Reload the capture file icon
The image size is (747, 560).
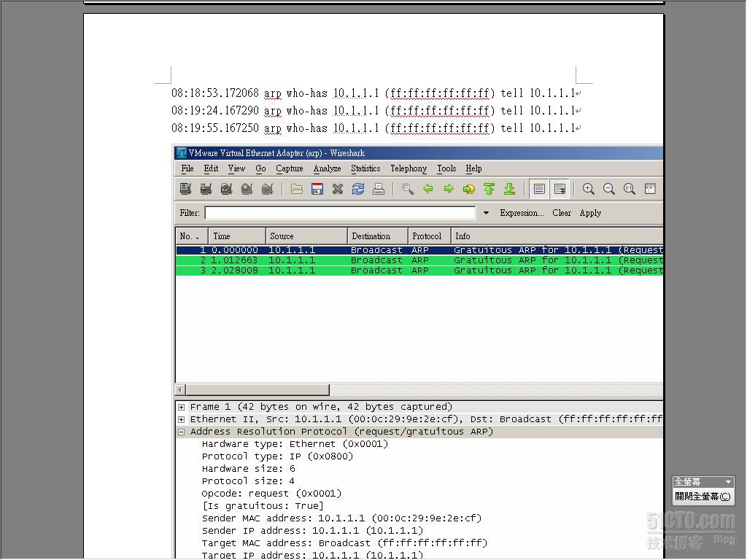point(358,189)
